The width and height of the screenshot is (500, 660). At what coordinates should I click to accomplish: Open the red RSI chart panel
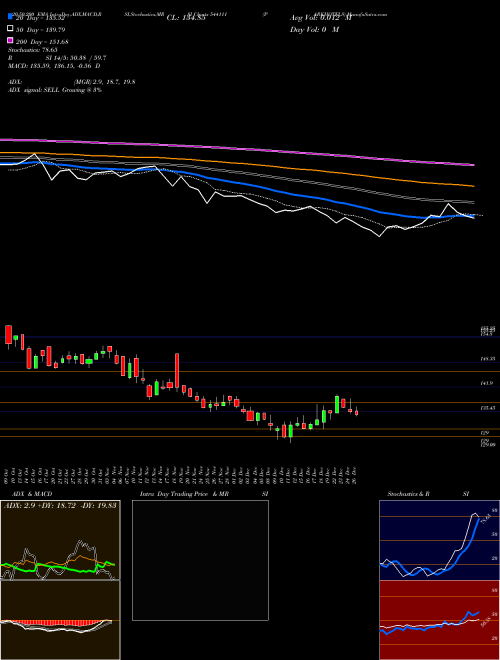coord(439,620)
